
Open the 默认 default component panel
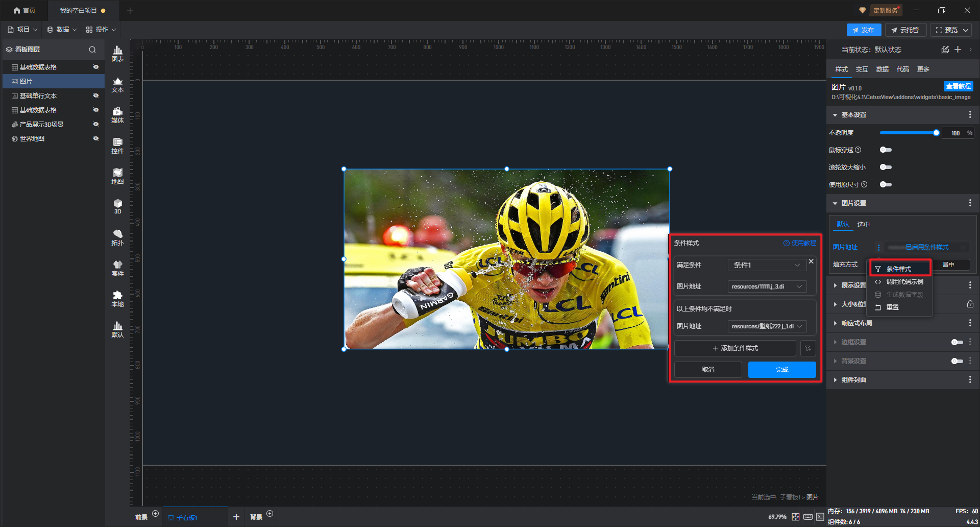click(x=117, y=329)
